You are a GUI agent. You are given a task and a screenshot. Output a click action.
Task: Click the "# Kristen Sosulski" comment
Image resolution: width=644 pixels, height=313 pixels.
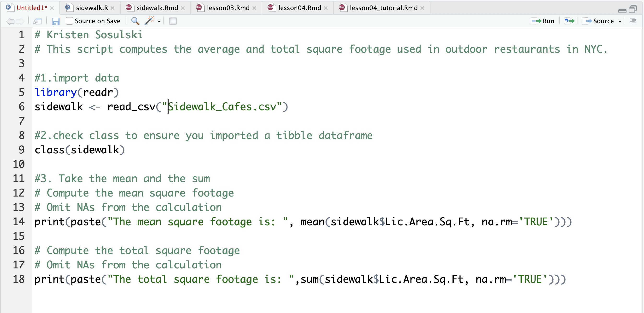click(88, 35)
